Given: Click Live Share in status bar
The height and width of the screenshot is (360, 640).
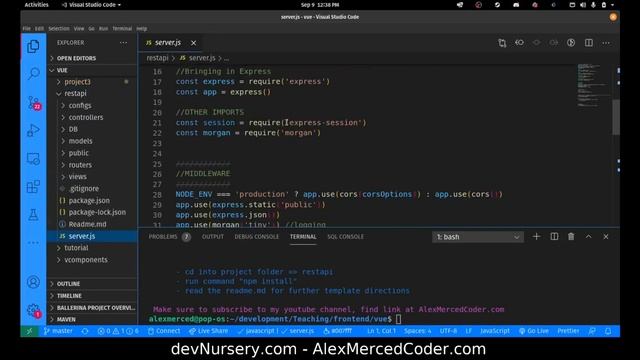Looking at the screenshot, I should tap(208, 331).
